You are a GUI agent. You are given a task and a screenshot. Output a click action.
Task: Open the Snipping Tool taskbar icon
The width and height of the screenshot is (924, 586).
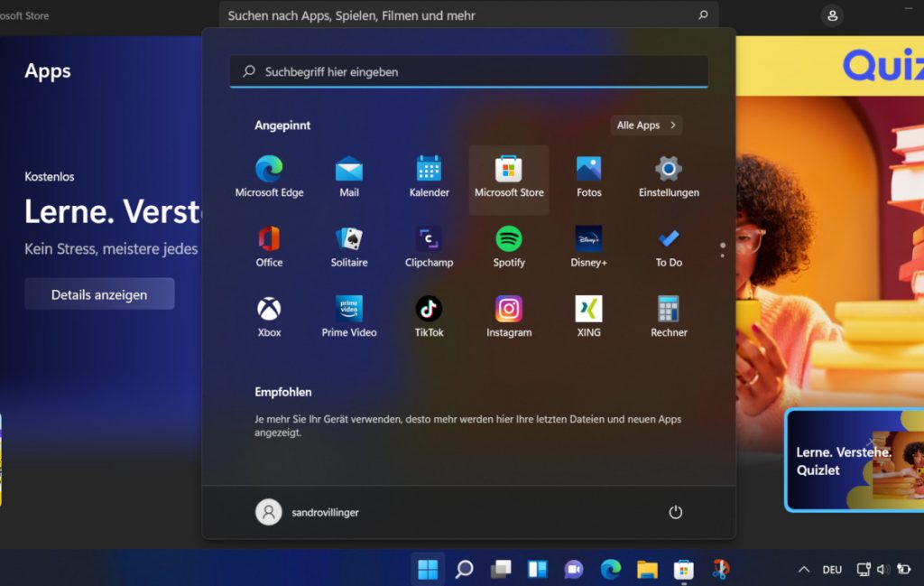click(720, 569)
